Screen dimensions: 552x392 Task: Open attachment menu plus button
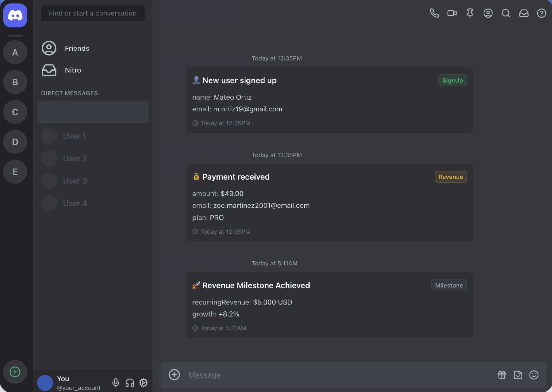pos(174,375)
